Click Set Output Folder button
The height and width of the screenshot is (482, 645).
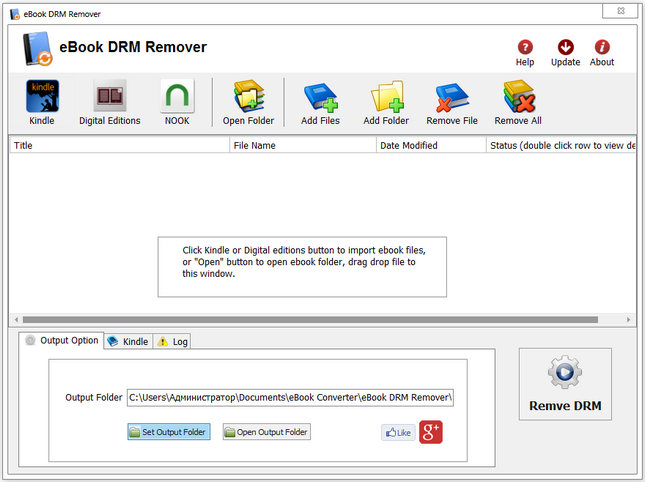[x=169, y=432]
